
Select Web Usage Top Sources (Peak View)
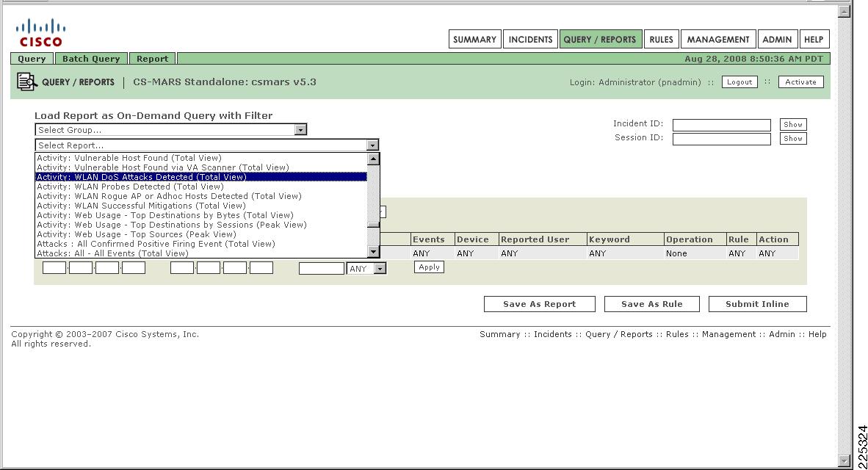tap(201, 234)
